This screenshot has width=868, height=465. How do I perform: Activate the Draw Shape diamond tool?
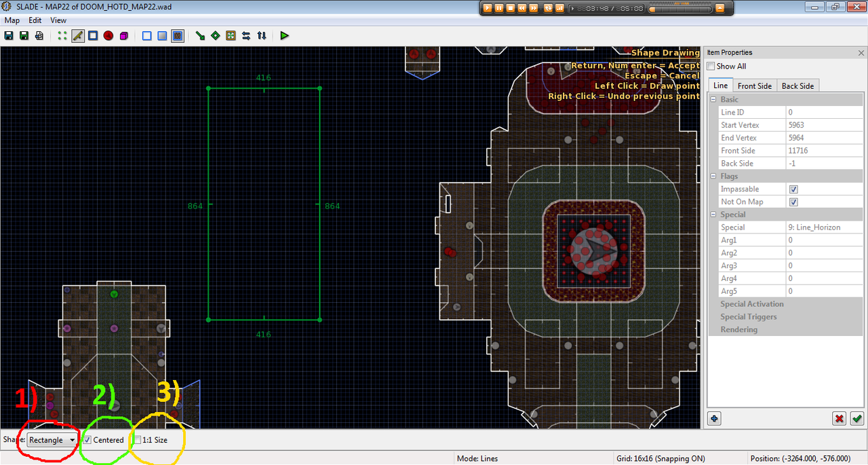[x=216, y=35]
